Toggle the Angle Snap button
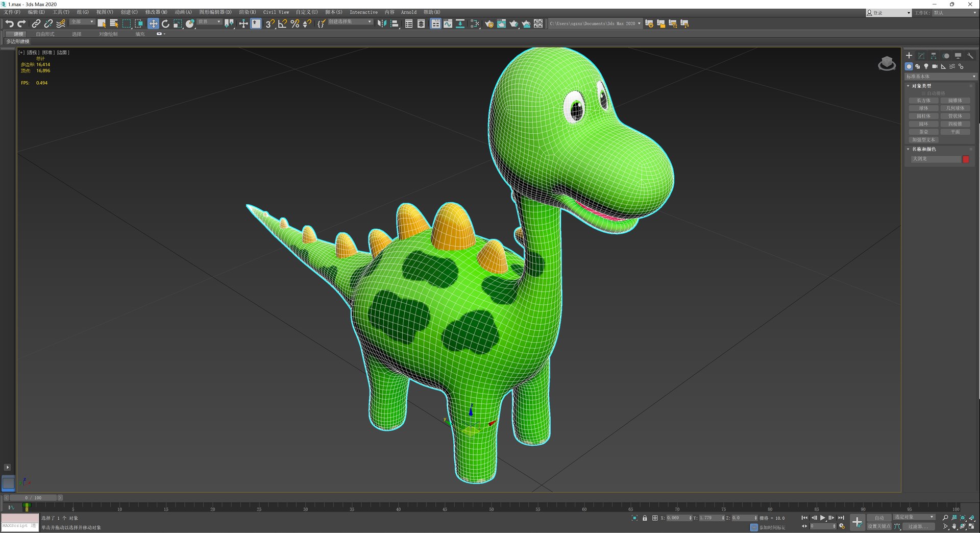This screenshot has width=980, height=533. tap(282, 23)
